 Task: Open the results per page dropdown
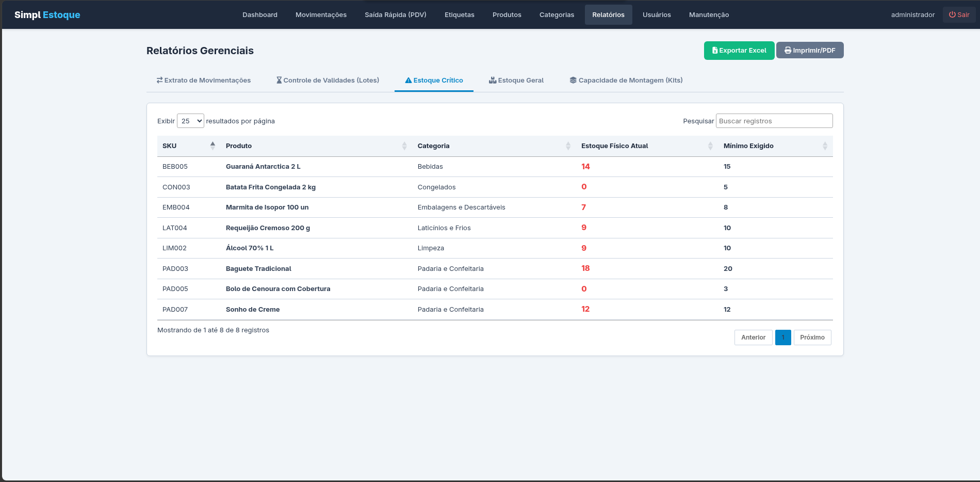(x=190, y=121)
